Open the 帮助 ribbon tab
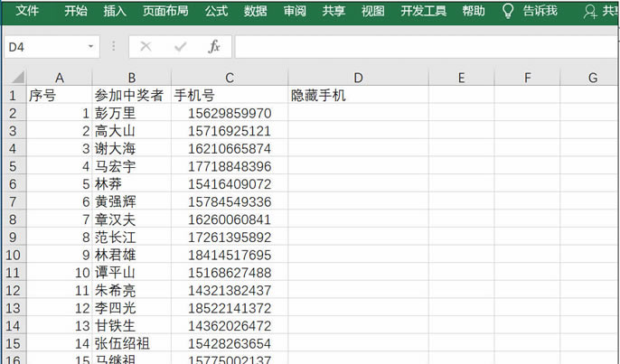620x364 pixels. [x=474, y=11]
